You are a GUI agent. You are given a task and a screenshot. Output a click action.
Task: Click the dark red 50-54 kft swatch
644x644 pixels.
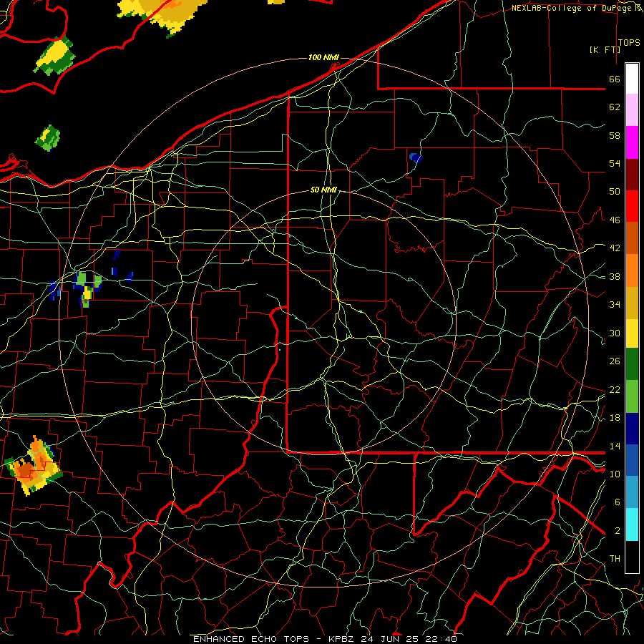(632, 174)
